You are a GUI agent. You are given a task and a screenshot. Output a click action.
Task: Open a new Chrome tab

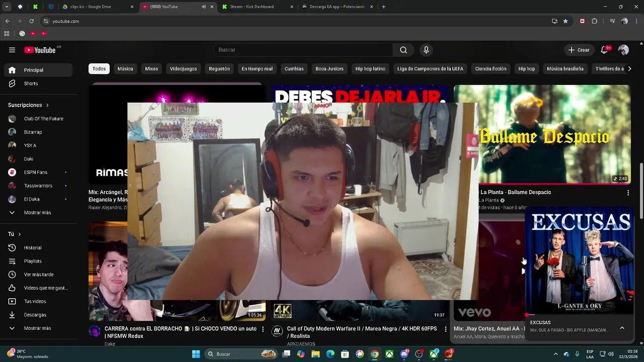(383, 7)
